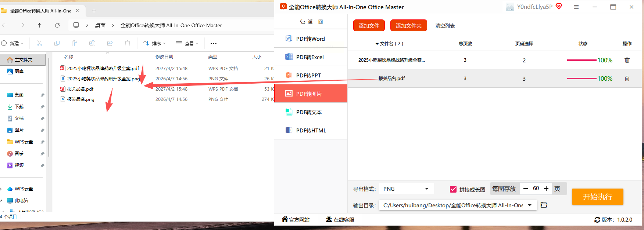Open the PDF转文本 conversion mode
This screenshot has height=230, width=644.
(311, 112)
